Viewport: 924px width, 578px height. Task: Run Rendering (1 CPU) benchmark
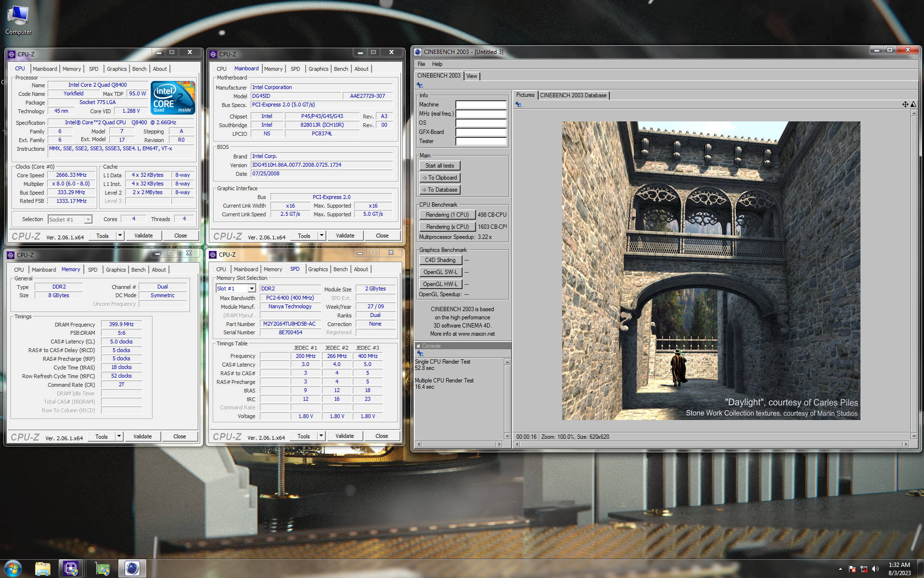pos(447,215)
